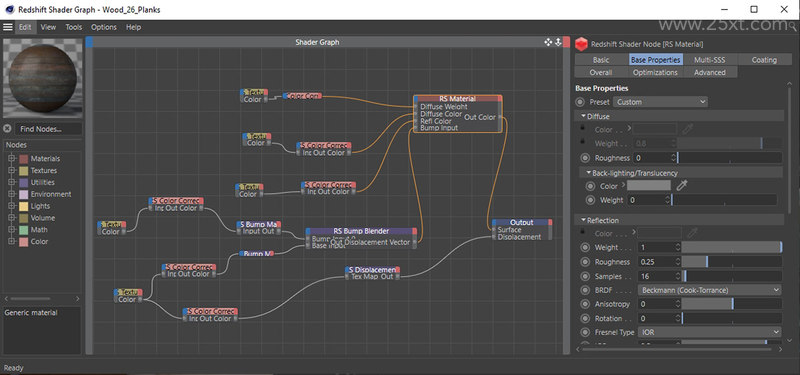Click the Shader Graph pan arrows icon
800x375 pixels.
click(x=548, y=42)
